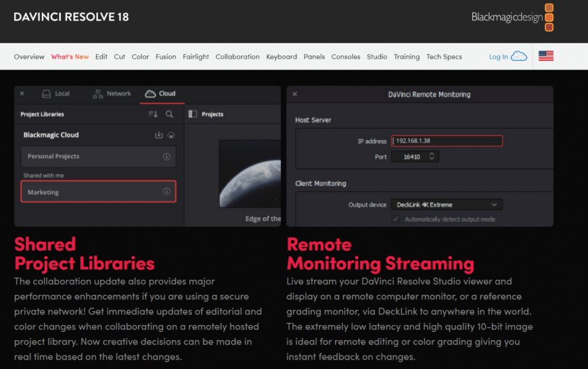Close the project libraries panel with X
Viewport: 588px width, 369px height.
pyautogui.click(x=22, y=93)
